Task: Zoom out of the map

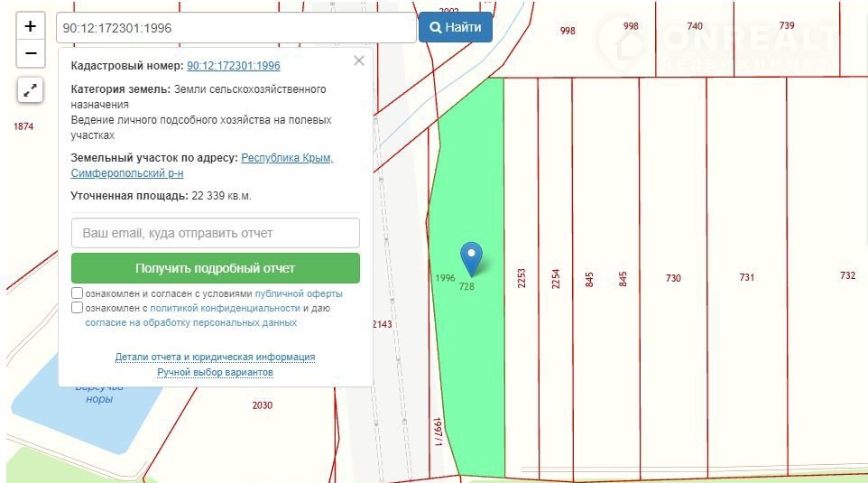Action: tap(31, 54)
